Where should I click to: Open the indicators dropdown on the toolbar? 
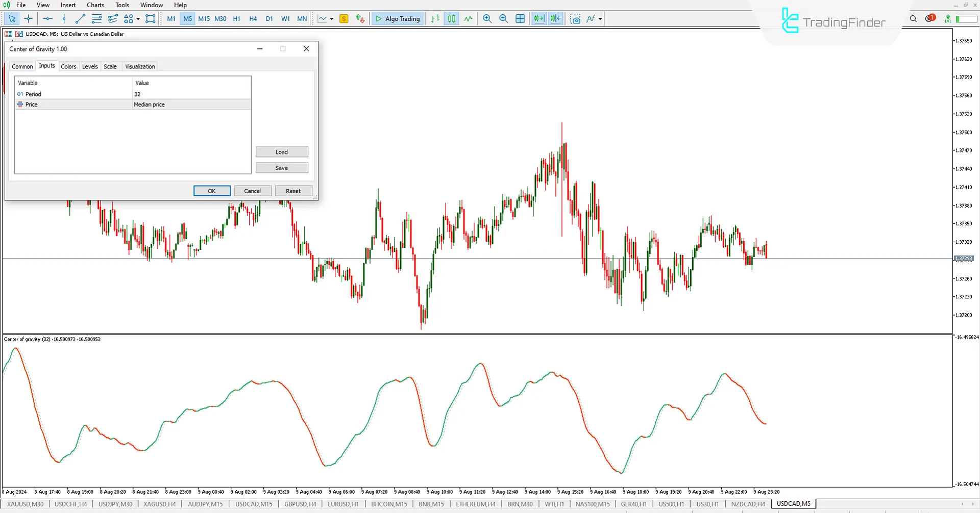pyautogui.click(x=600, y=18)
